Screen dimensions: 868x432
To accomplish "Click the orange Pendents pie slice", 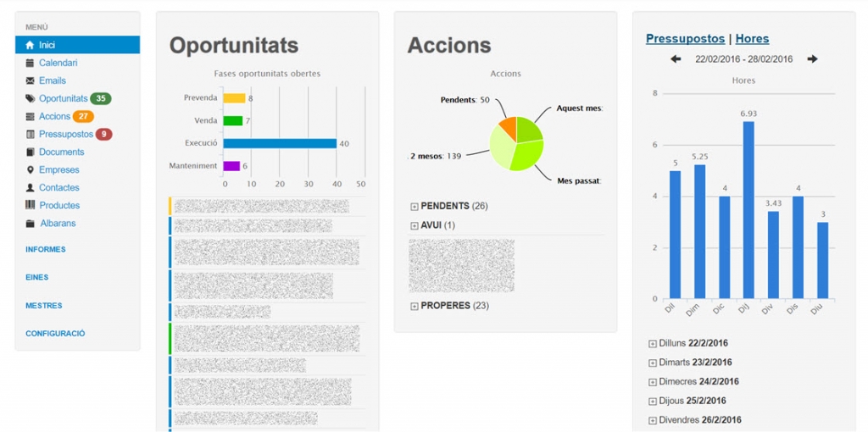I will 509,125.
